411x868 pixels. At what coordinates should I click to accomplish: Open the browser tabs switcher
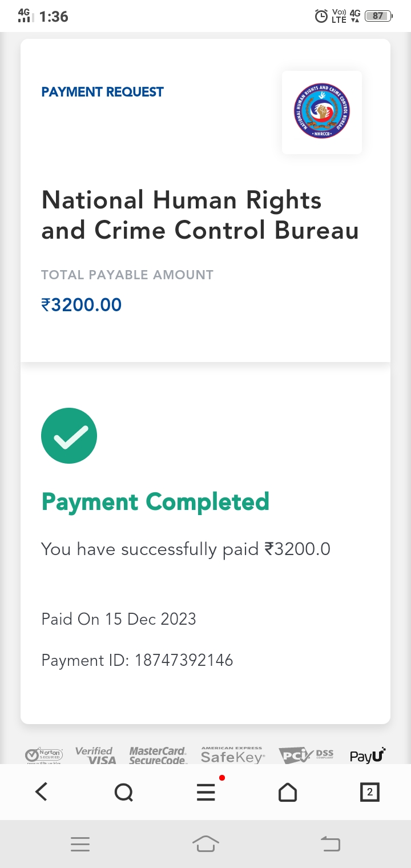369,792
